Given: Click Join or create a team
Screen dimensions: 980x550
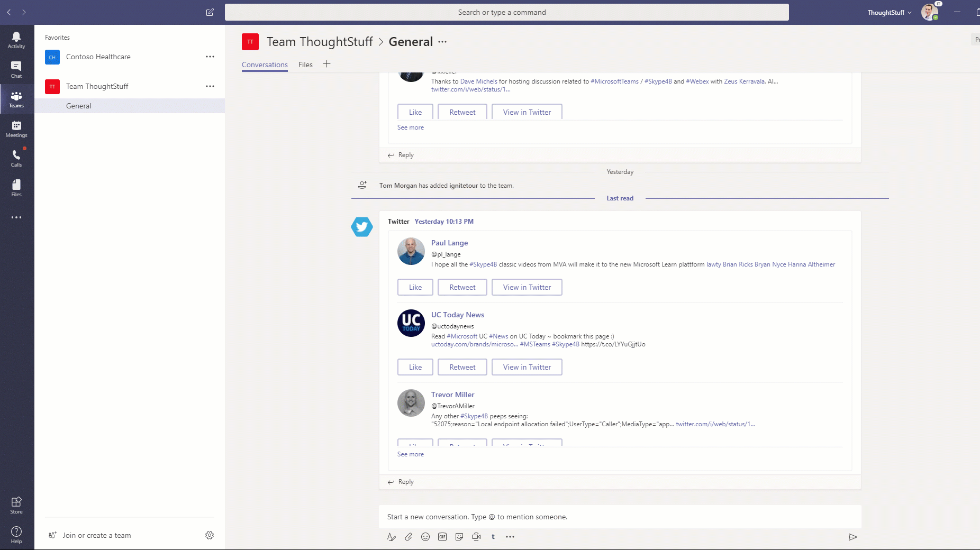Looking at the screenshot, I should tap(90, 535).
